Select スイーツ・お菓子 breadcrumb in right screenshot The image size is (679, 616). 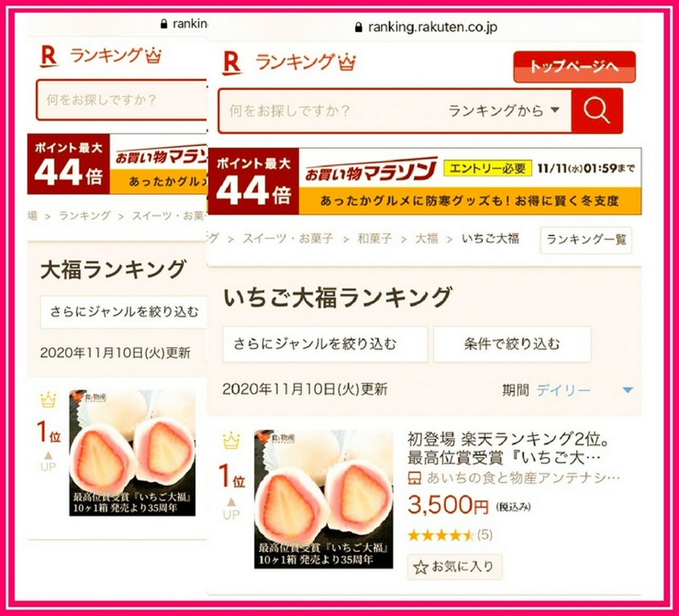[288, 239]
